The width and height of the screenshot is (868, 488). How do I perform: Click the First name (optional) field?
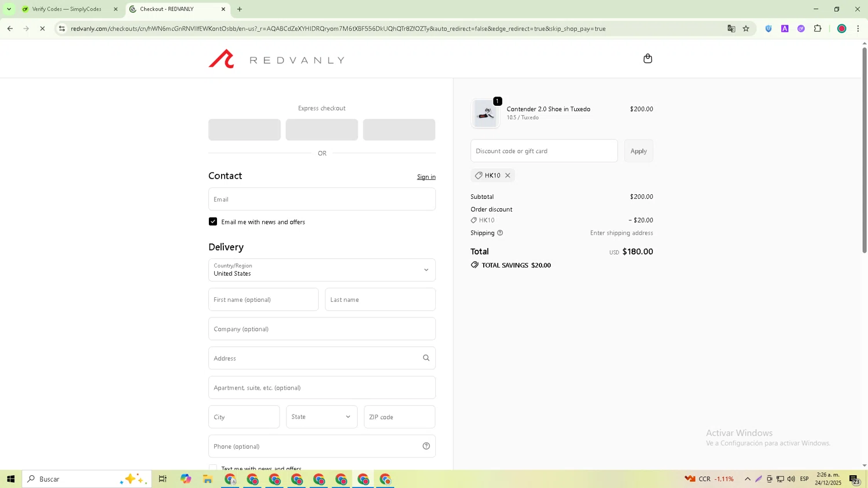[x=263, y=300]
